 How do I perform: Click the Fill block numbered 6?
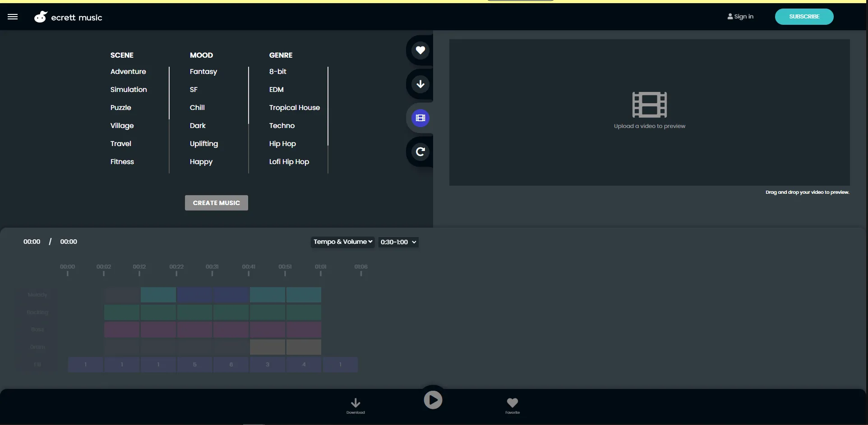tap(231, 365)
